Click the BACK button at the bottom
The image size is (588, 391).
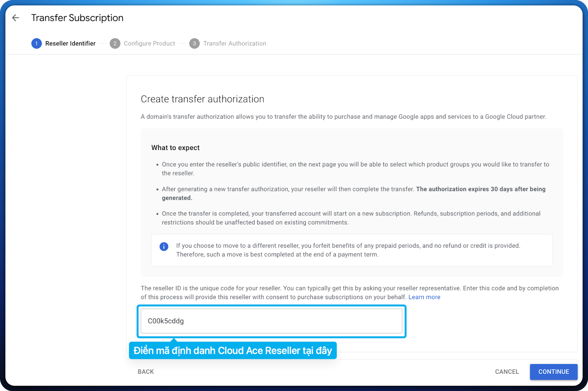146,372
